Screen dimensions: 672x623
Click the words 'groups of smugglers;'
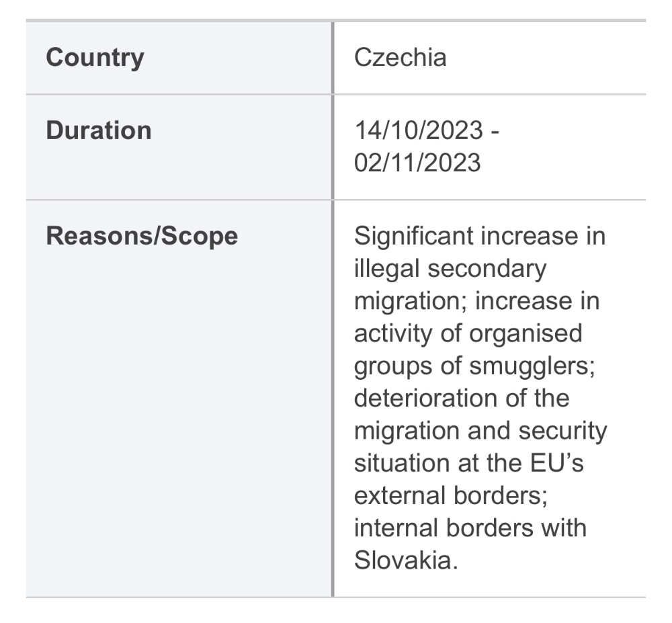(x=475, y=366)
